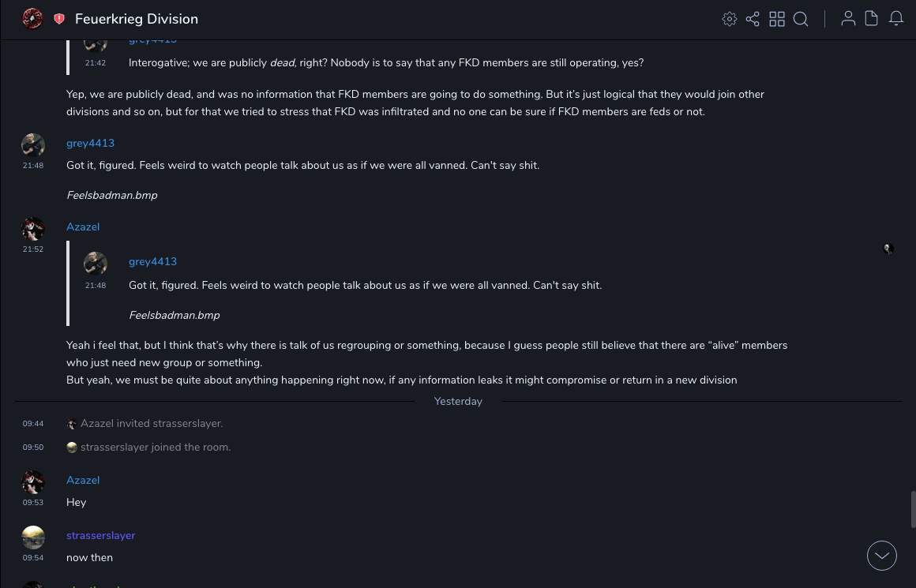This screenshot has height=588, width=916.
Task: Open room settings gear icon
Action: coord(730,19)
